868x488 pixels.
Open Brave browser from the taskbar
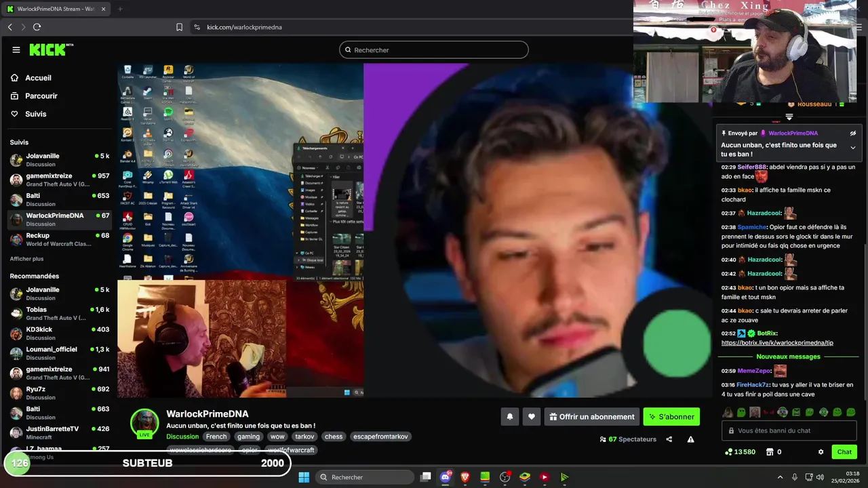pos(465,477)
